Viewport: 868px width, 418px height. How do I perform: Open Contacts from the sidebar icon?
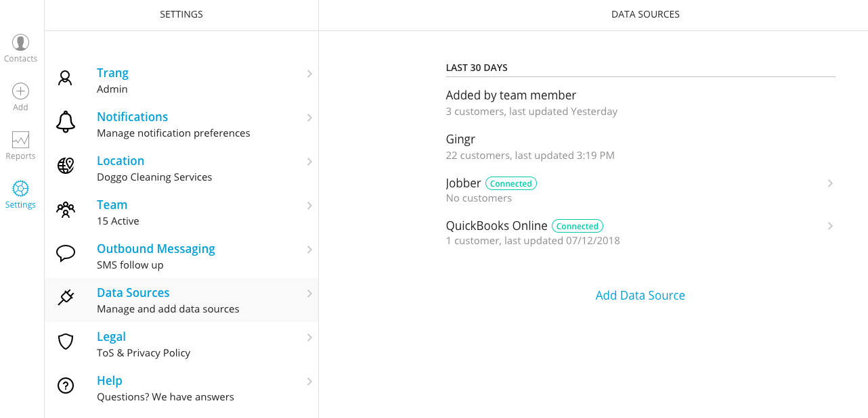coord(20,43)
